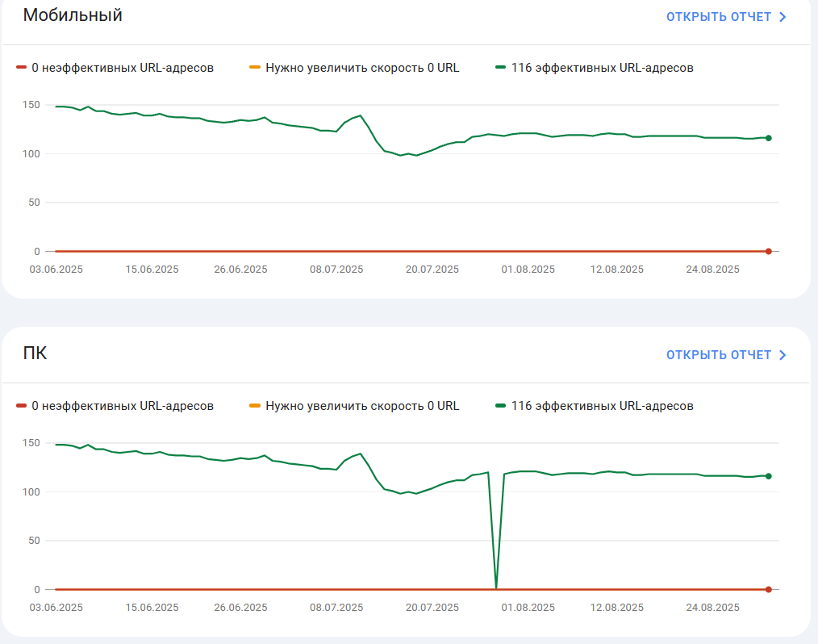Click green endpoint dot on ПК chart
This screenshot has width=818, height=644.
769,476
